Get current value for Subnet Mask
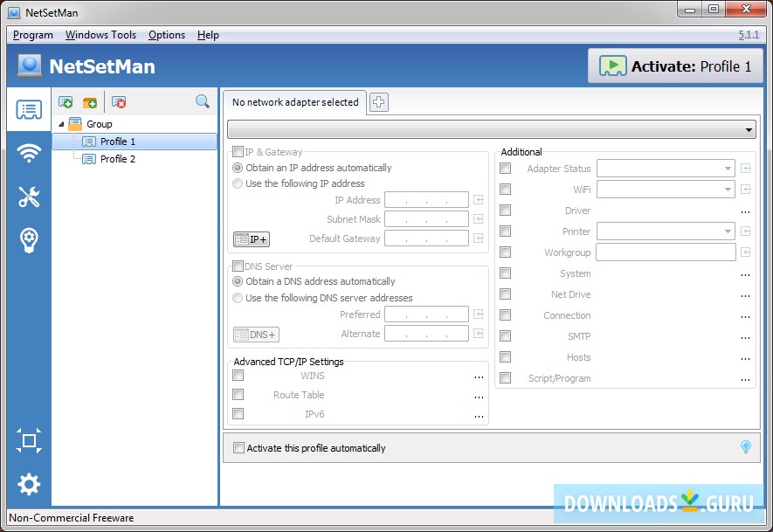Screen dimensions: 773x532 (x=478, y=219)
